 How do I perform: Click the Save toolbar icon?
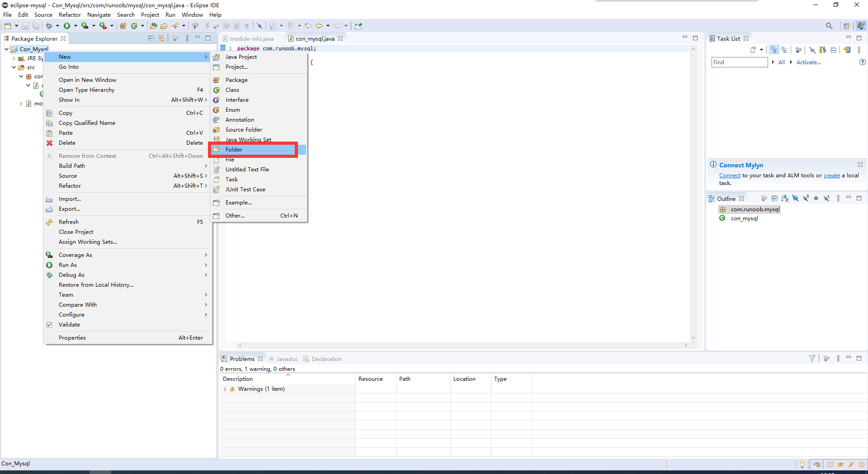pyautogui.click(x=25, y=26)
